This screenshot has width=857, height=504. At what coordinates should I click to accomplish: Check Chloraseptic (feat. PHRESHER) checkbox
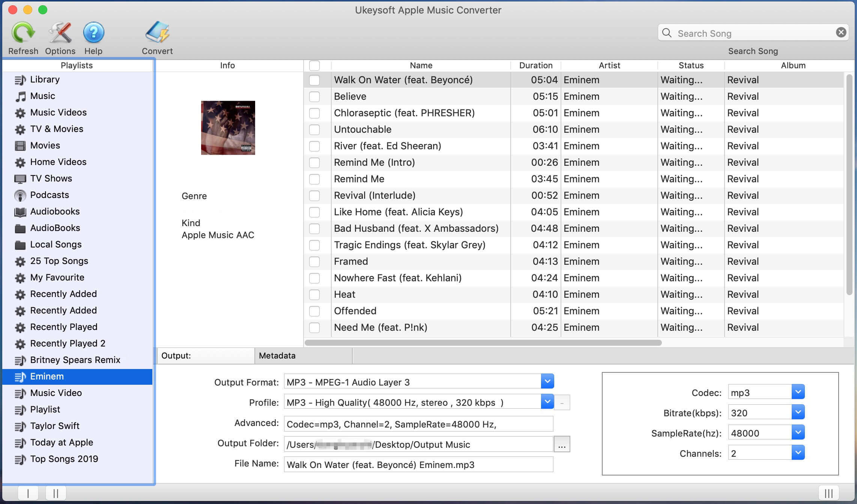pyautogui.click(x=314, y=113)
